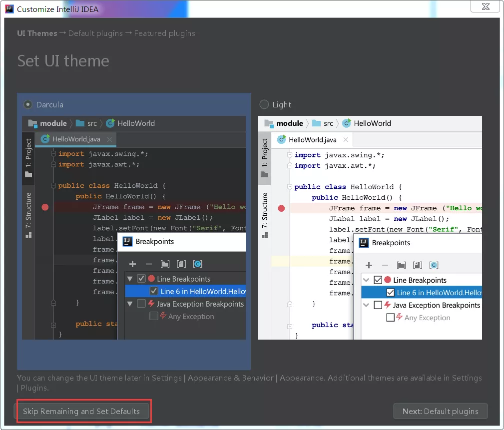This screenshot has height=430, width=504.
Task: Select the Light theme radio button
Action: point(264,104)
